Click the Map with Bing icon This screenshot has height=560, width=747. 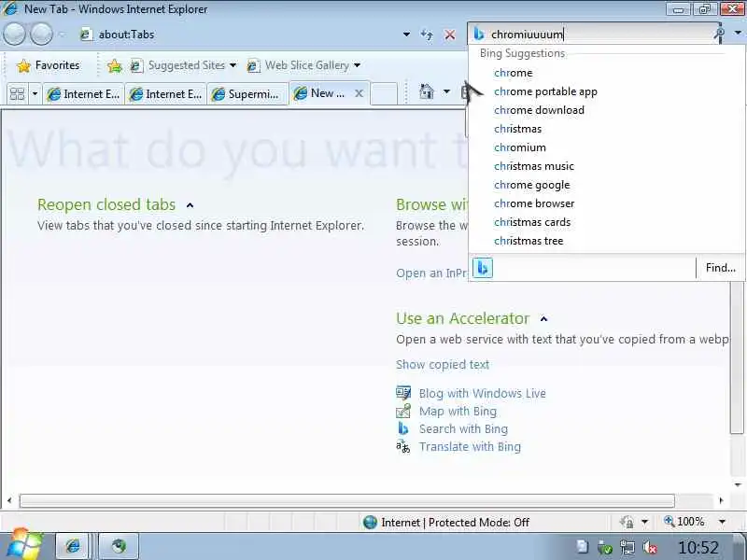point(403,411)
